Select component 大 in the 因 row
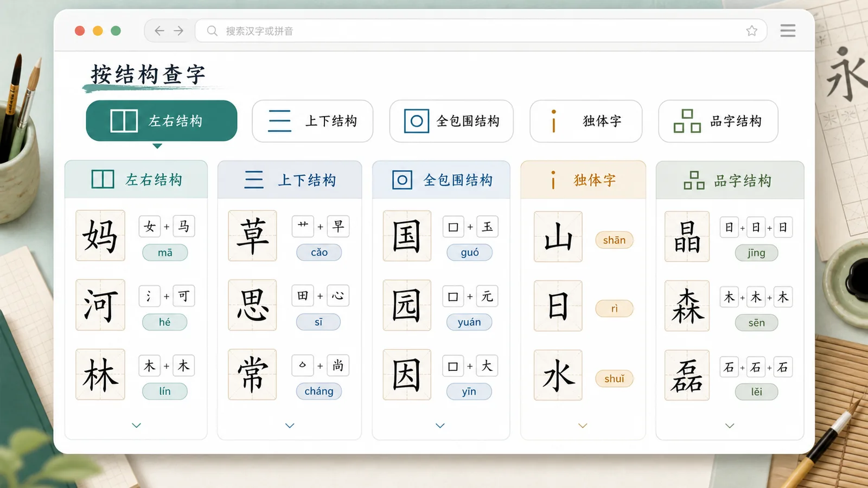The height and width of the screenshot is (488, 868). pyautogui.click(x=487, y=366)
